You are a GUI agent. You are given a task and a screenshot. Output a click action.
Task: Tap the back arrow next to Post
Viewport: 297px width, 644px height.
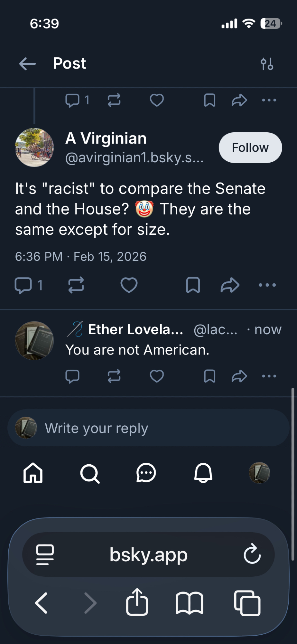[27, 64]
